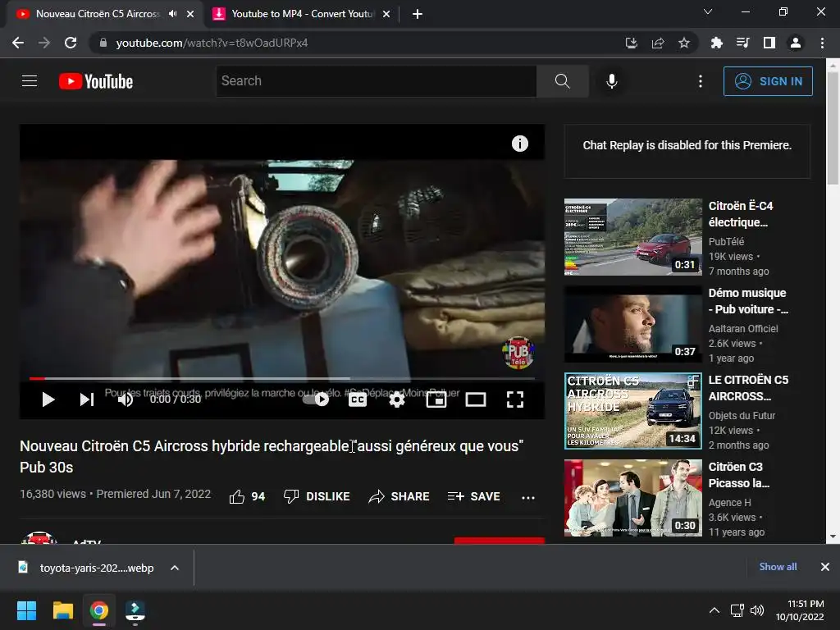840x630 pixels.
Task: Like the video with thumbs up
Action: (x=247, y=496)
